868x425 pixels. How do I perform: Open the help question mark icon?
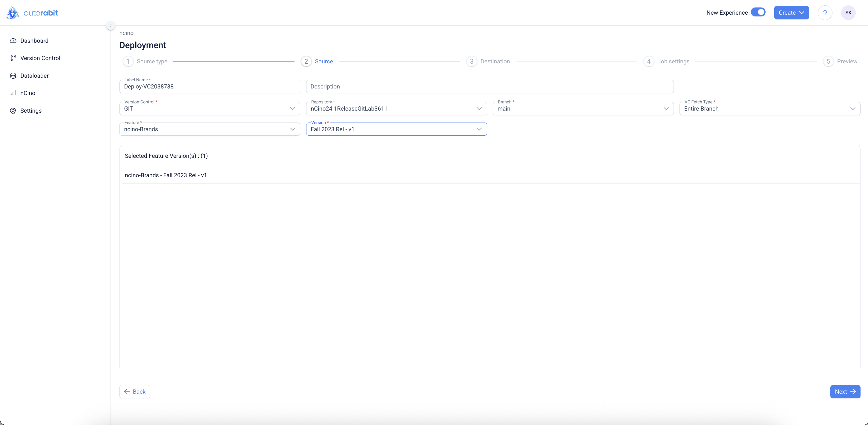[x=825, y=13]
